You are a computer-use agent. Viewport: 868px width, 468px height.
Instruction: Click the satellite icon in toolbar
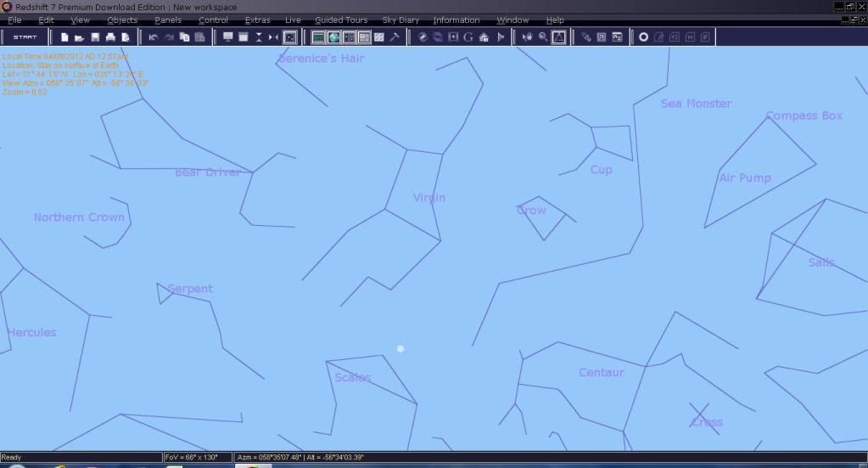[x=586, y=37]
